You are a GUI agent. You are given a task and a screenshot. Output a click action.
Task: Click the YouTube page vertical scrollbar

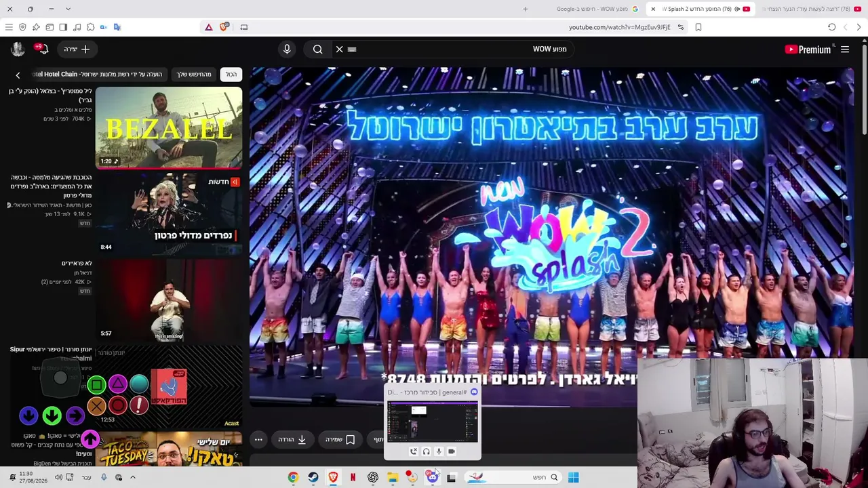coord(864,88)
